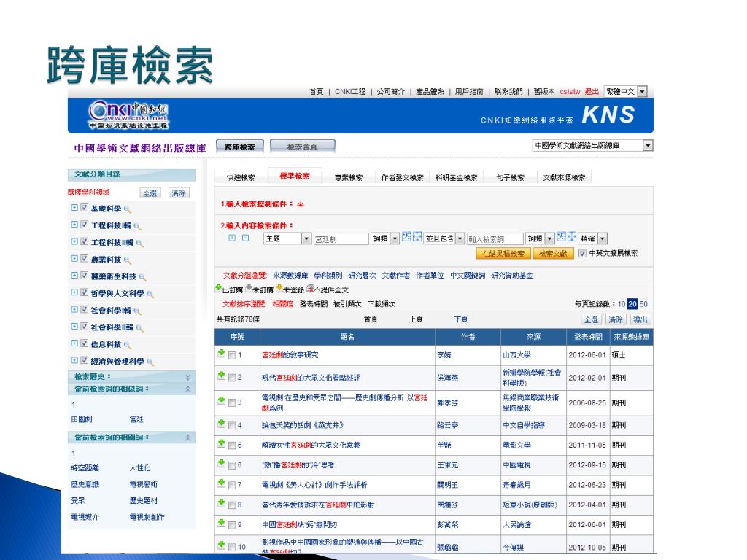Remove a search row with the minus icon
Screen dimensions: 747x560
pos(245,238)
